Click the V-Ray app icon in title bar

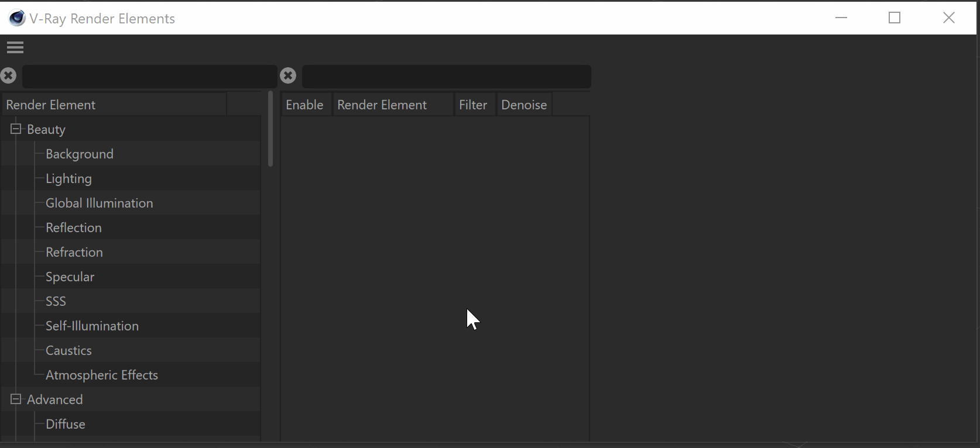click(x=17, y=18)
